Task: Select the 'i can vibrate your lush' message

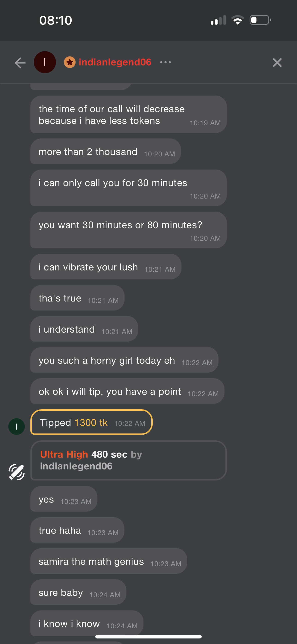Action: coord(106,267)
